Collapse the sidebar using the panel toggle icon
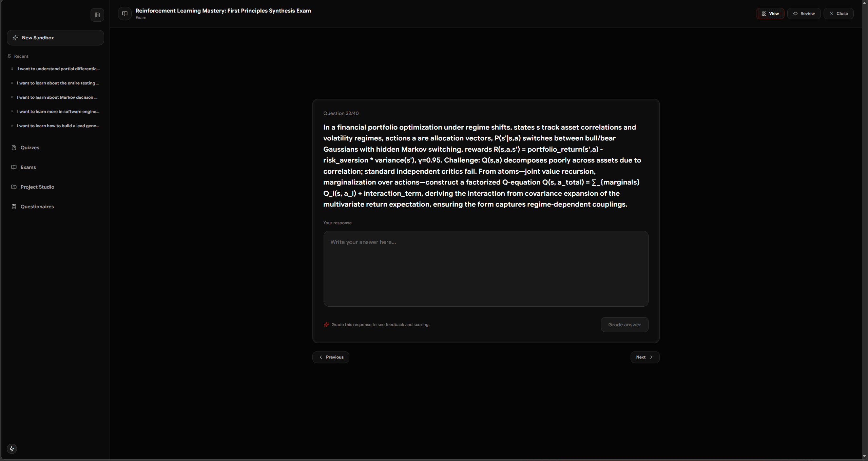Screen dimensions: 868x461 point(97,15)
